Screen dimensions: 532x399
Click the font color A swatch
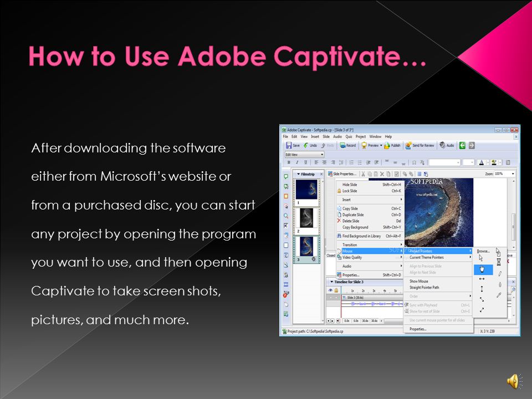[x=481, y=162]
